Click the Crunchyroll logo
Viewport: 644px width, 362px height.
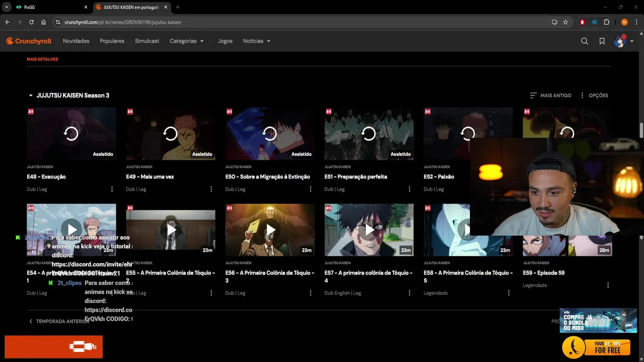(x=29, y=41)
